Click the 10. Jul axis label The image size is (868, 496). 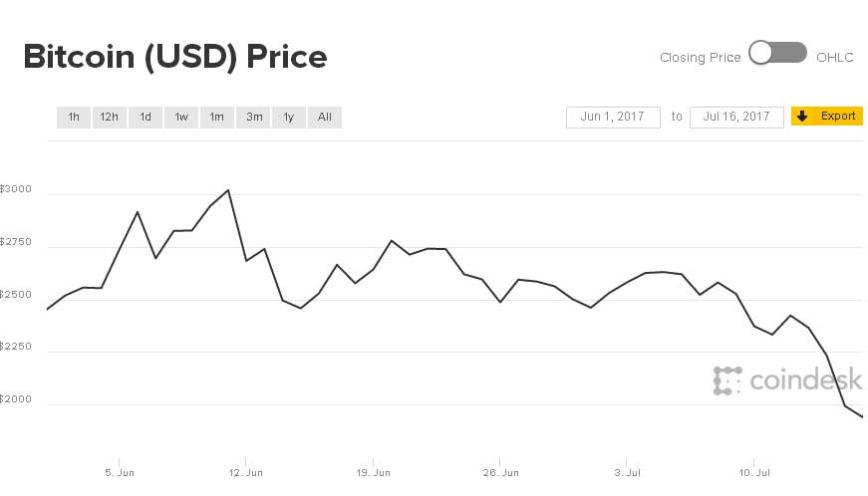pyautogui.click(x=755, y=472)
